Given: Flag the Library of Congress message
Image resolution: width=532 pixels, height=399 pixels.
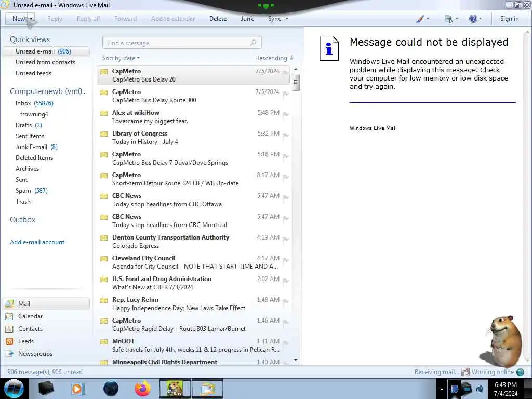Looking at the screenshot, I should (285, 136).
